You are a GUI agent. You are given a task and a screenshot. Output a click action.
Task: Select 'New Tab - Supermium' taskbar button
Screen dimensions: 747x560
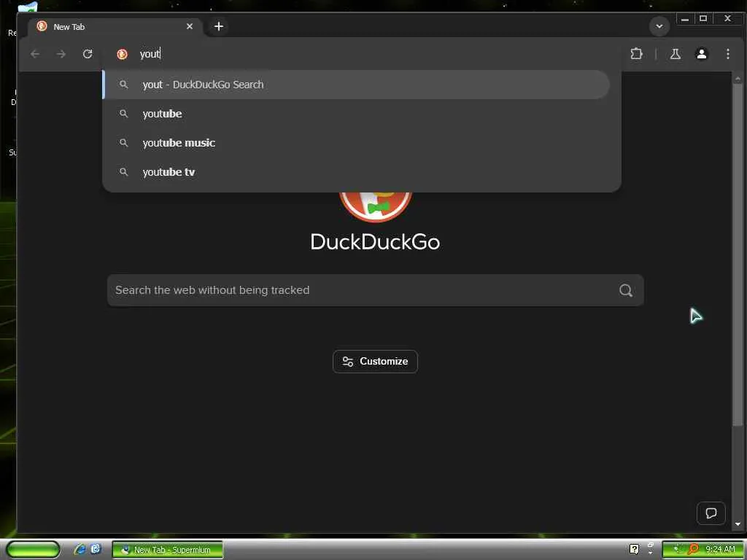click(x=167, y=550)
